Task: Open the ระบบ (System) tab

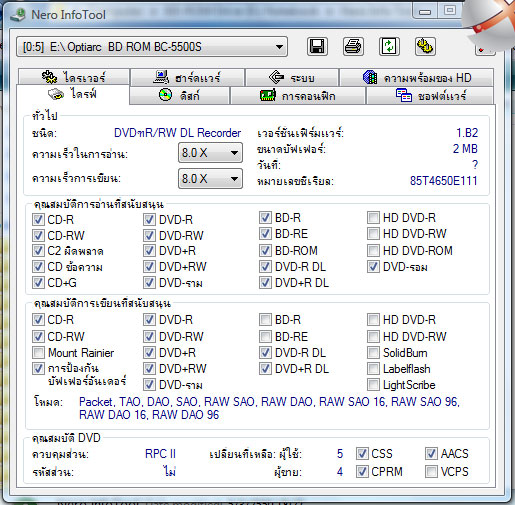Action: point(292,77)
